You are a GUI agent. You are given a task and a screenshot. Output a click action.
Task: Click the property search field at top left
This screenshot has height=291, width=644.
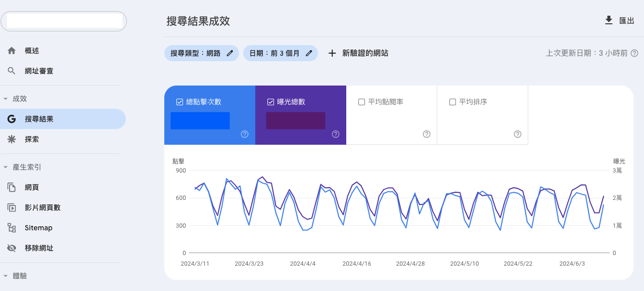64,21
